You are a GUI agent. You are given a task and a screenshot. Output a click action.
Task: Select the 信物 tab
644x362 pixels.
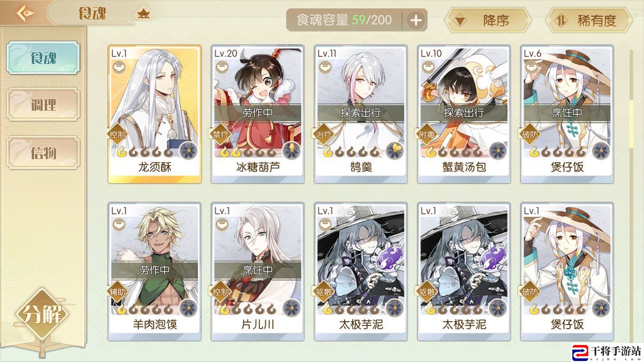coord(43,152)
